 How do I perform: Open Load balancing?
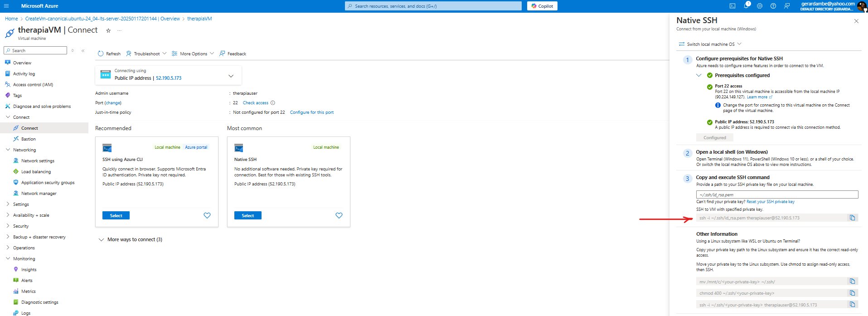(x=36, y=172)
